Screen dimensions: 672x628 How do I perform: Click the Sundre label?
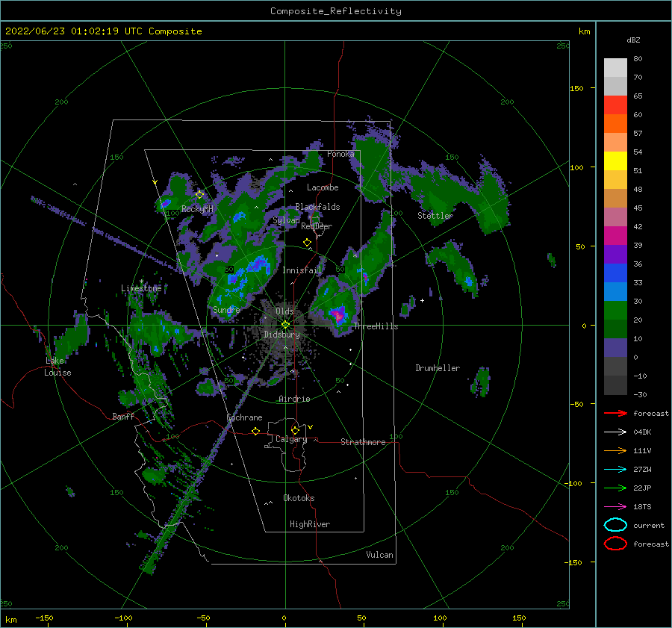226,309
